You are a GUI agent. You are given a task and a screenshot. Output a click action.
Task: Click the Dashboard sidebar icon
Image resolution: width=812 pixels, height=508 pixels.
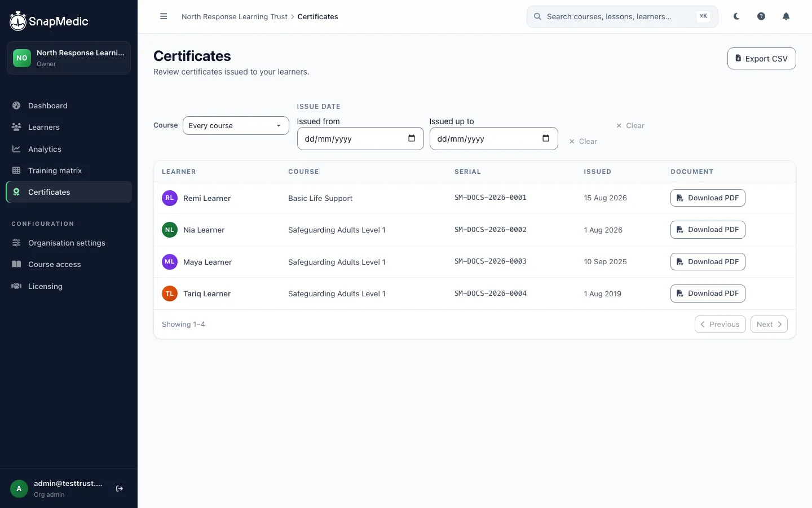[16, 106]
